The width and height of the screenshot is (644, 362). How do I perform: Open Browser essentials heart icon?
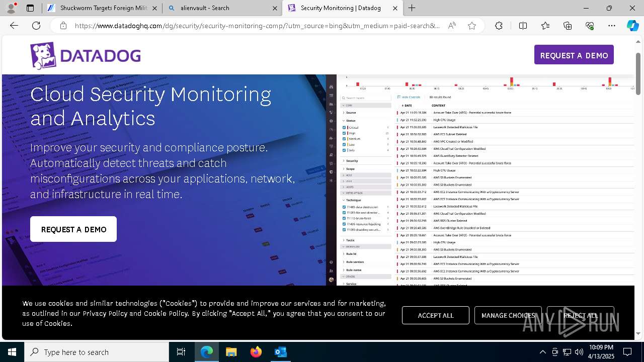[590, 26]
